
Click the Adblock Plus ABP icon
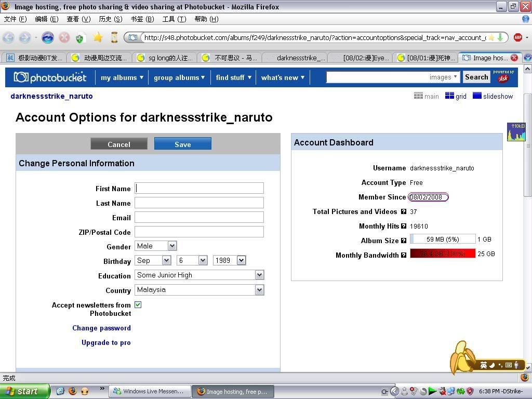click(517, 37)
